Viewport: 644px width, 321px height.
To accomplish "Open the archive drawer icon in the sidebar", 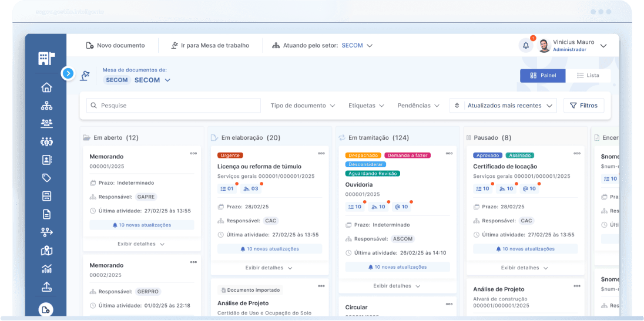I will (46, 195).
